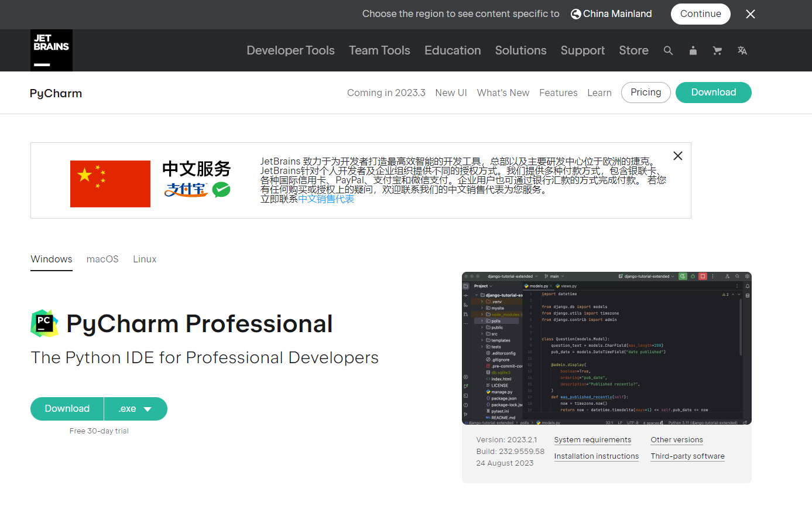Screen dimensions: 812x519
Task: Click the Version: 2023.2.1 text
Action: coord(506,440)
